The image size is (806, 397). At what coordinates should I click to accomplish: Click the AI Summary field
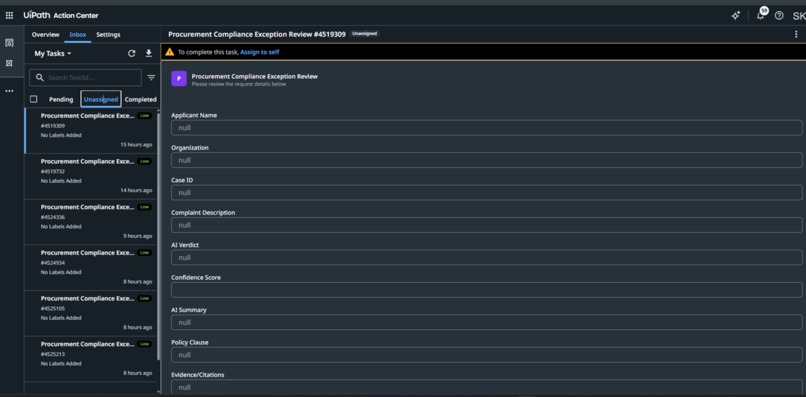[486, 322]
